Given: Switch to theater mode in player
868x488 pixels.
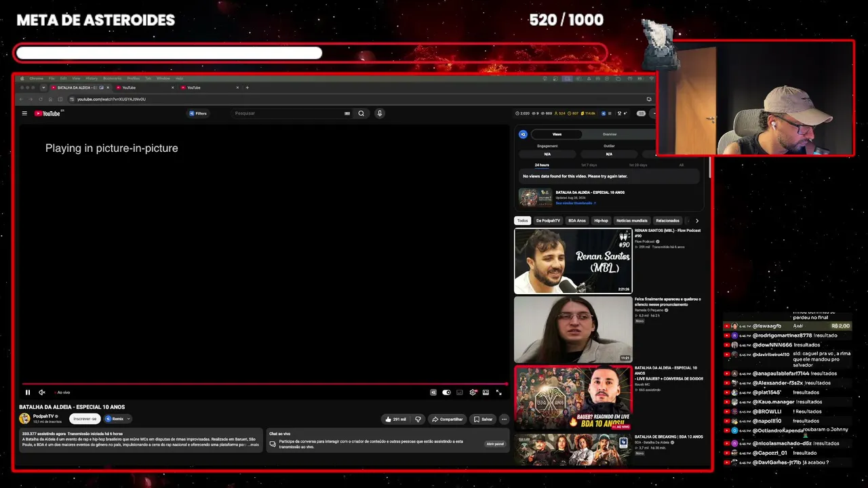Looking at the screenshot, I should pos(486,392).
